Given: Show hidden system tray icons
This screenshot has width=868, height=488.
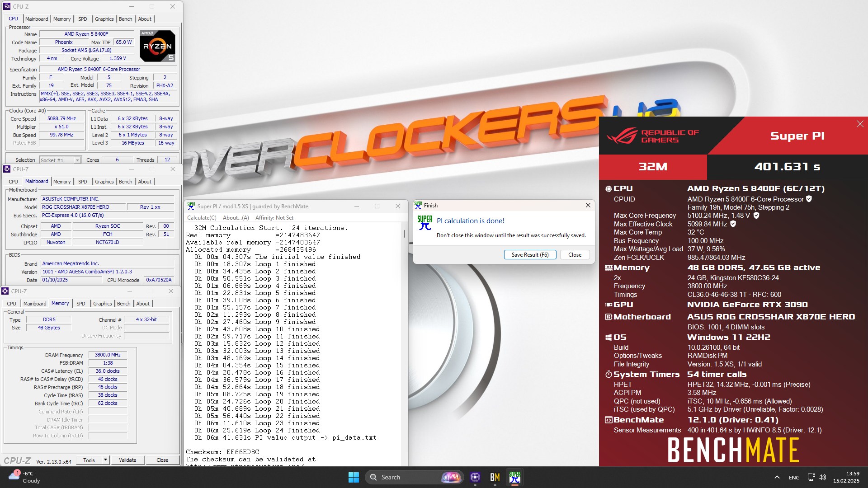Looking at the screenshot, I should (777, 477).
